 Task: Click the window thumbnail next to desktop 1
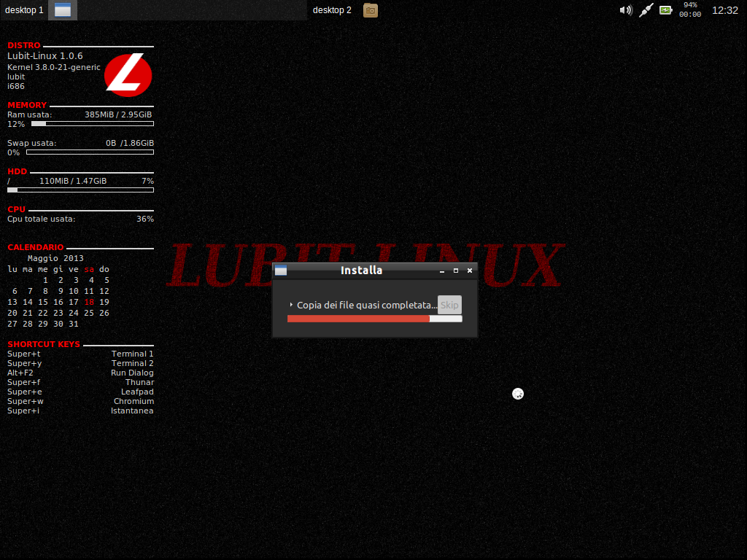coord(62,10)
